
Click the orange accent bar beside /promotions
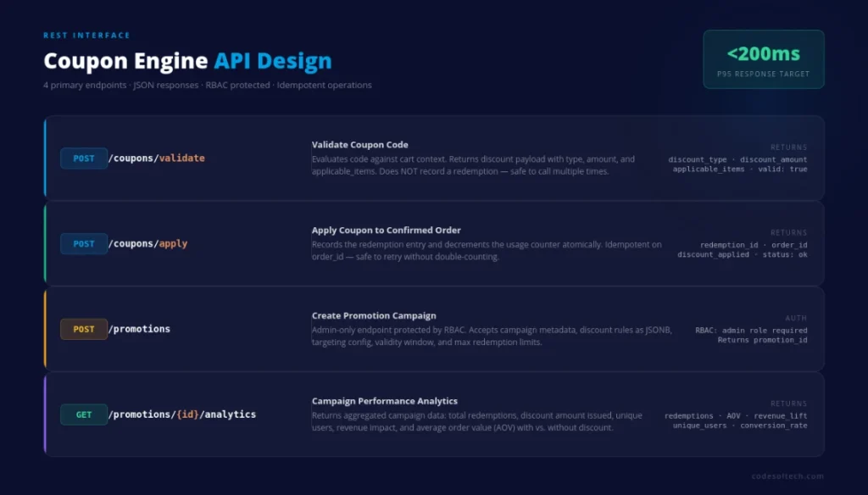[x=44, y=329]
